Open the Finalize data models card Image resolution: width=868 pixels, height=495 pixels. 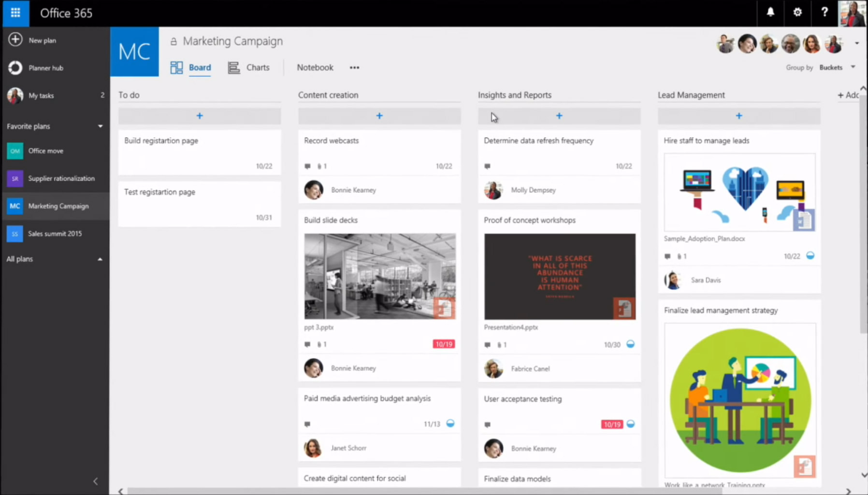pyautogui.click(x=559, y=478)
